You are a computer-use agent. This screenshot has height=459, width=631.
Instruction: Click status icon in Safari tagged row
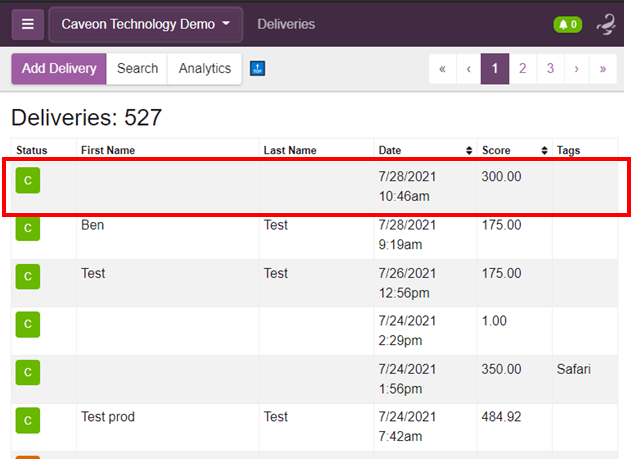pyautogui.click(x=28, y=373)
